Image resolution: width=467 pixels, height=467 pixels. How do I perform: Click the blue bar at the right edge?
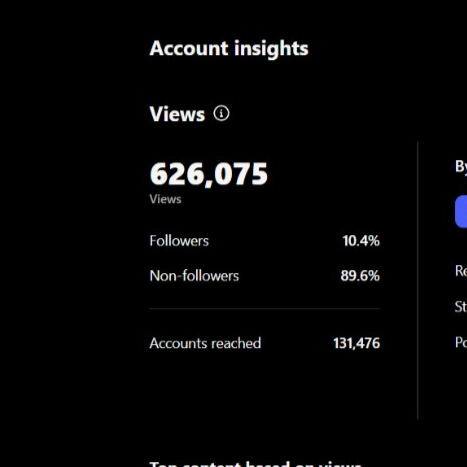click(461, 212)
